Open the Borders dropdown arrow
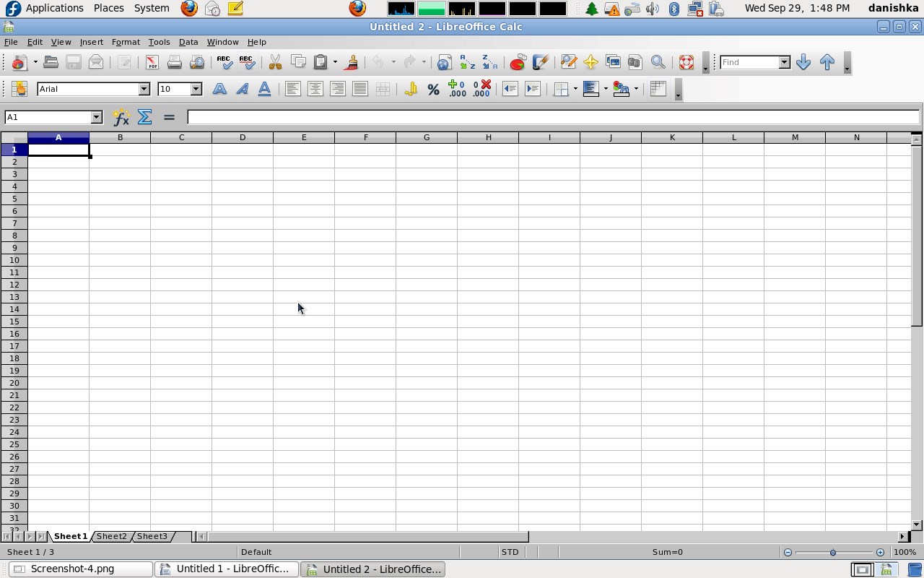This screenshot has width=924, height=578. (x=575, y=89)
